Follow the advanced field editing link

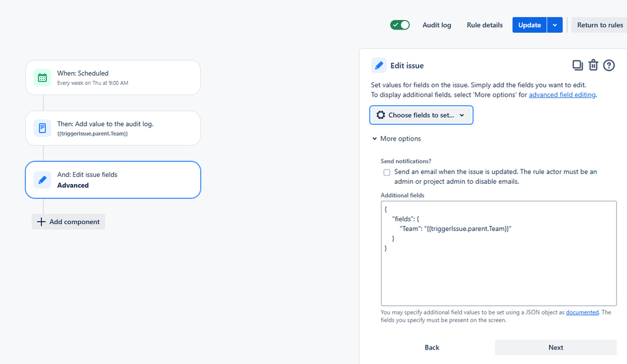pyautogui.click(x=562, y=95)
